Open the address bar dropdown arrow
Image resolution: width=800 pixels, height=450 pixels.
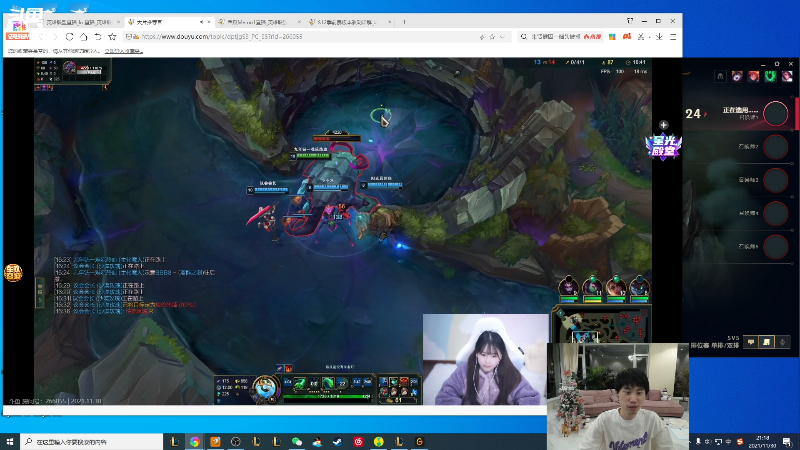pos(503,37)
